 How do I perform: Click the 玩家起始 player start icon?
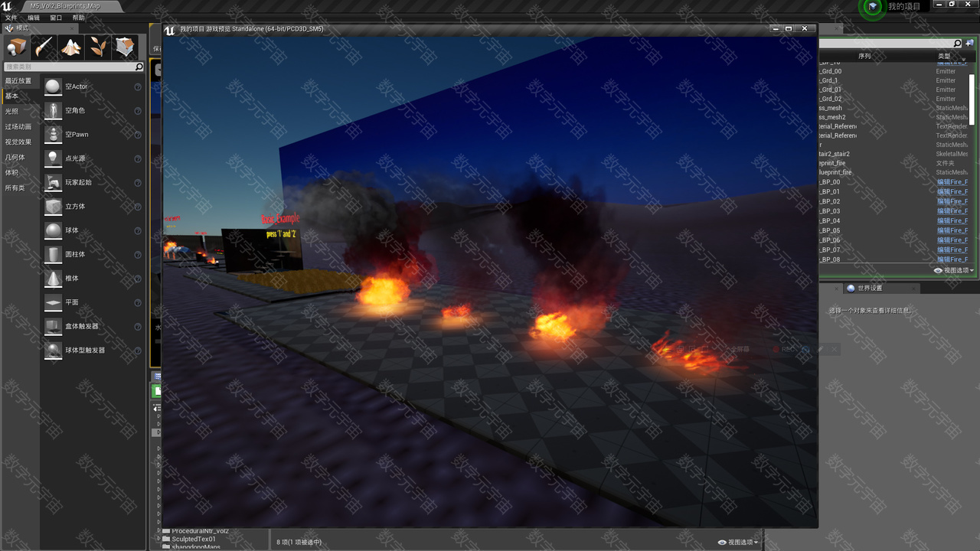coord(53,182)
